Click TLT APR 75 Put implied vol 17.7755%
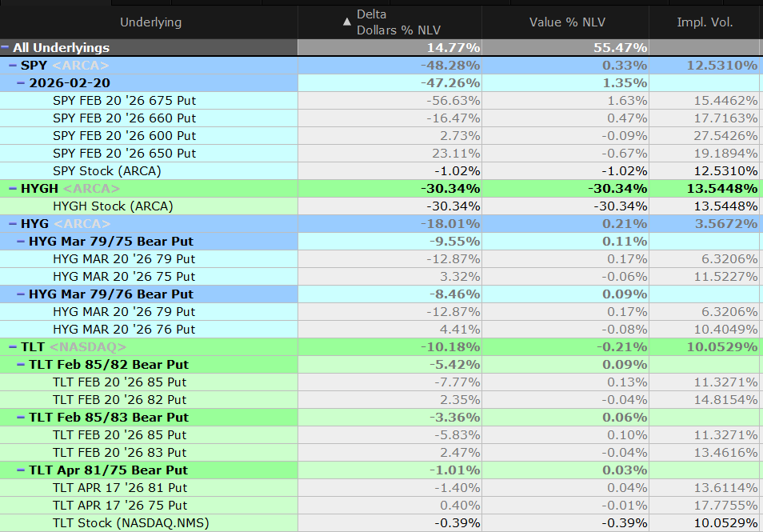This screenshot has height=532, width=763. [x=725, y=506]
